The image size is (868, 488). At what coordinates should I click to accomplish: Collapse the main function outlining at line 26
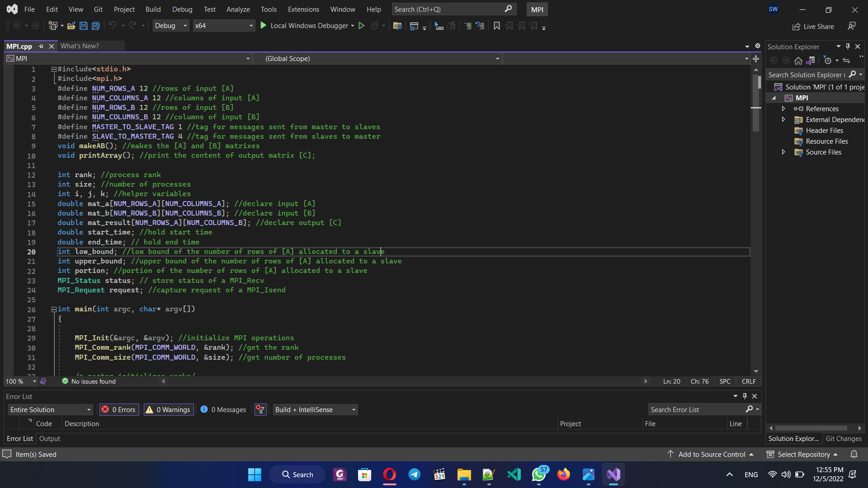[x=54, y=310]
